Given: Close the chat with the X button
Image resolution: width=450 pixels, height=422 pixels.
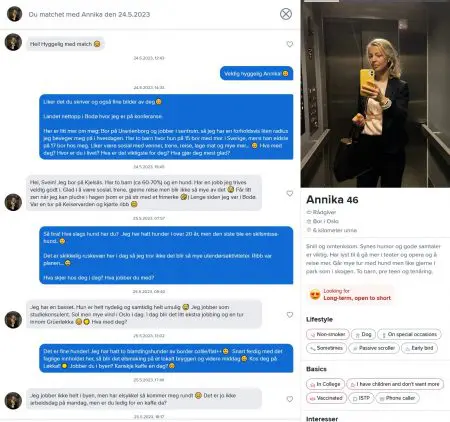Looking at the screenshot, I should [x=286, y=14].
